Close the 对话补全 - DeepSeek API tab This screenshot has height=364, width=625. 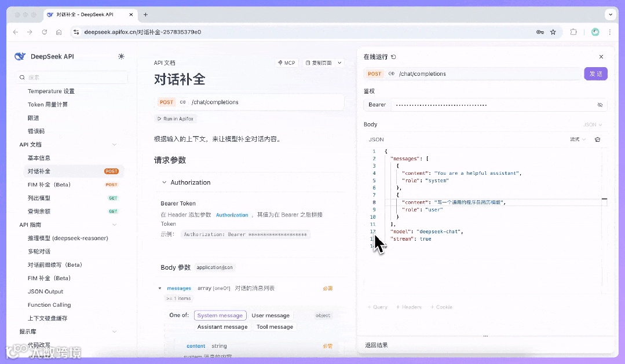pos(131,14)
